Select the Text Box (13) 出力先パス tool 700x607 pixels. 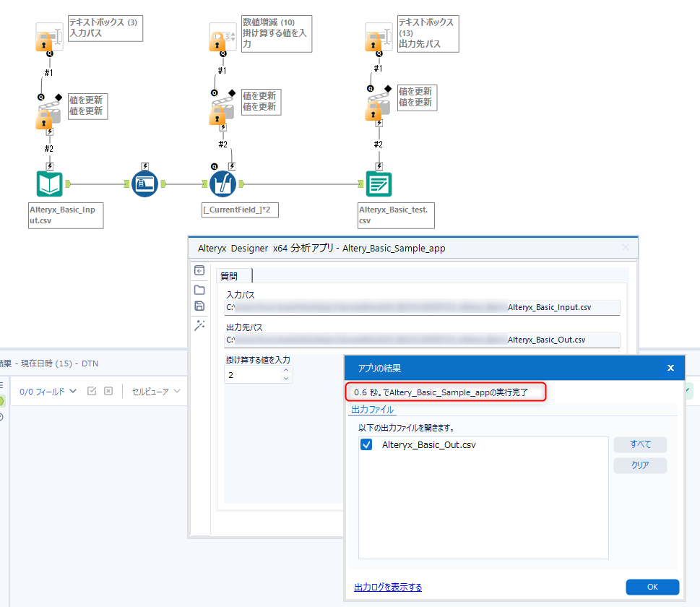tap(379, 37)
